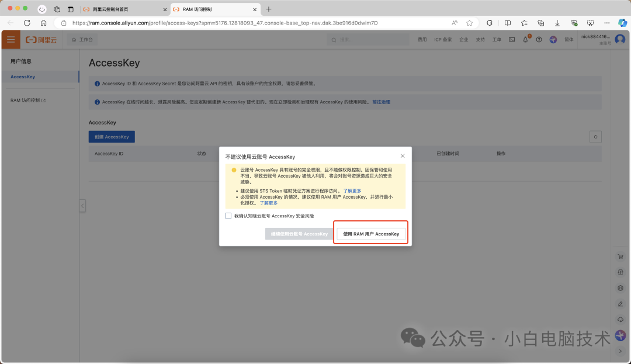
Task: Open 工单 top menu
Action: point(497,39)
